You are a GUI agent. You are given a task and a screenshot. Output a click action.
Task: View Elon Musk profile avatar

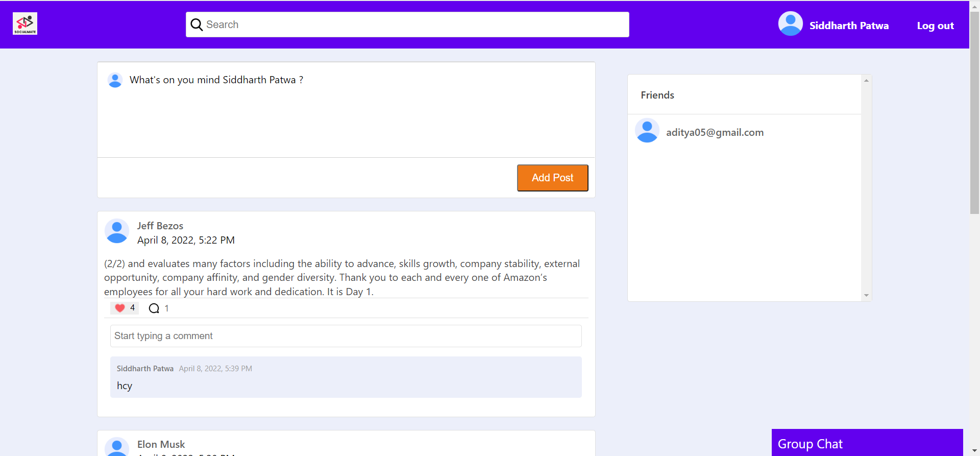tap(117, 447)
